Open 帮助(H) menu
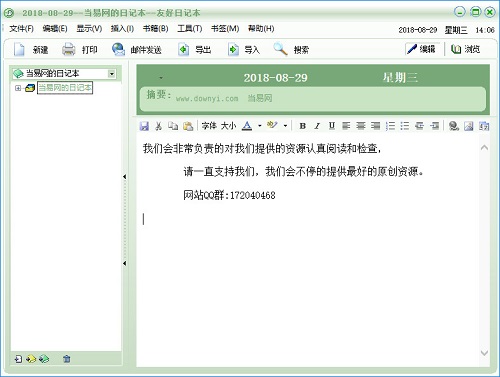This screenshot has height=377, width=500. point(261,29)
